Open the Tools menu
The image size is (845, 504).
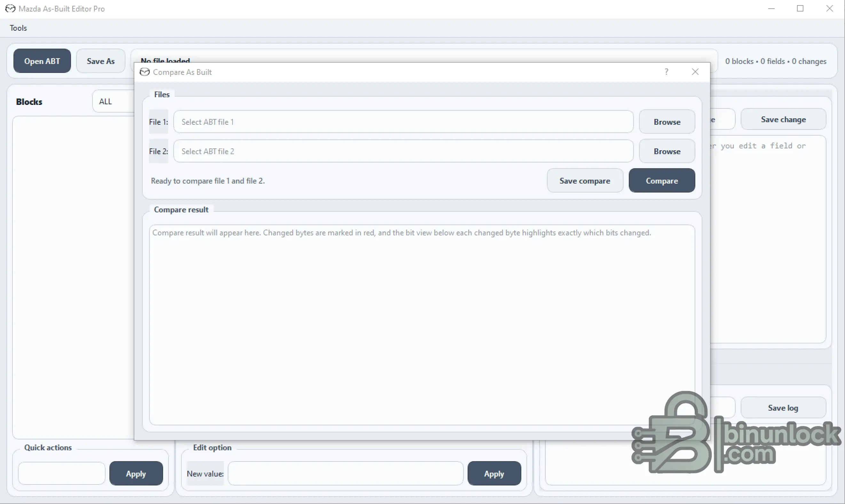pyautogui.click(x=18, y=28)
